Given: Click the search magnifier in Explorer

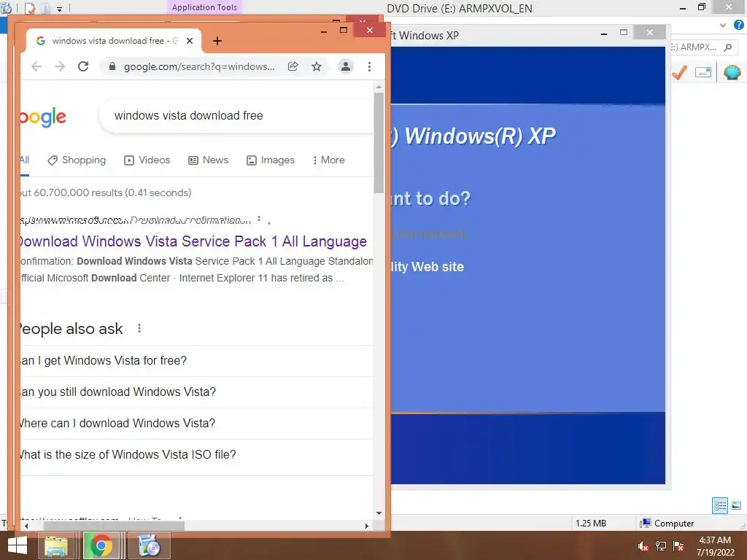Looking at the screenshot, I should pyautogui.click(x=727, y=47).
